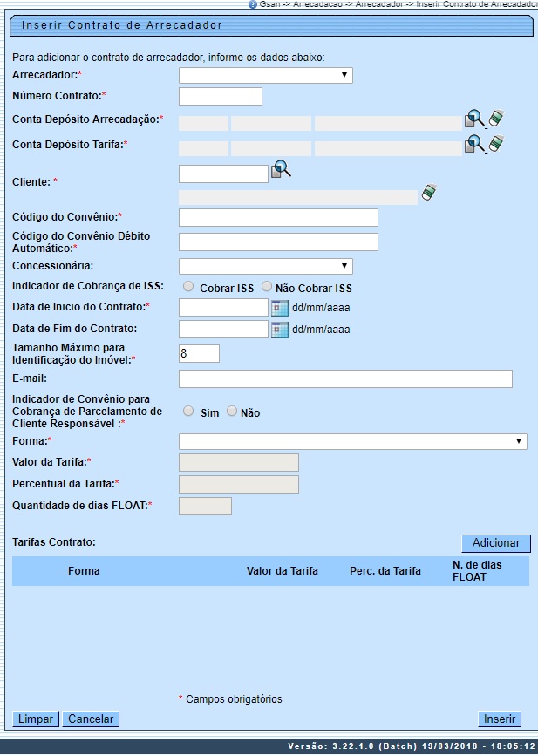Click the Percentual da Tarifa field
This screenshot has height=756, width=538.
[x=239, y=484]
